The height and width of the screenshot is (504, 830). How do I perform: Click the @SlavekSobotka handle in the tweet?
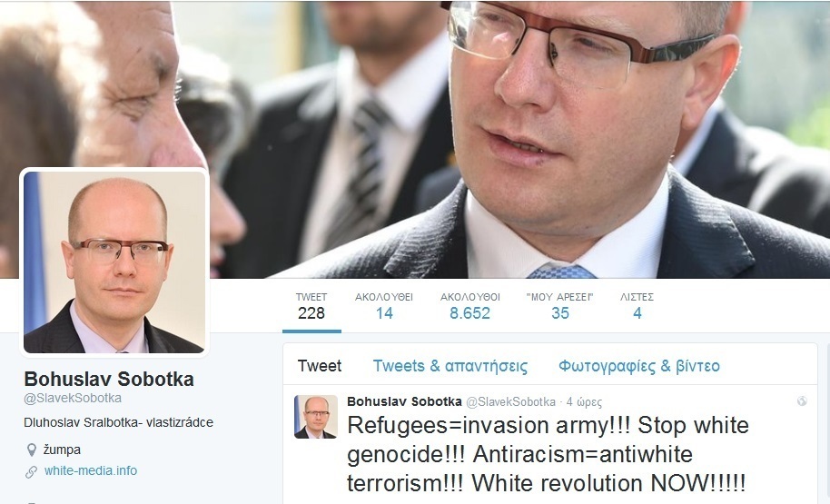coord(510,401)
